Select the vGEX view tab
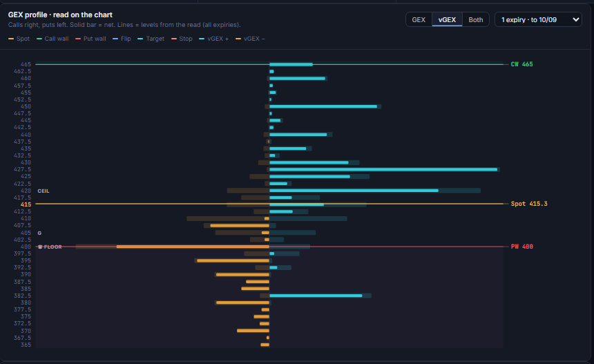 (x=447, y=20)
